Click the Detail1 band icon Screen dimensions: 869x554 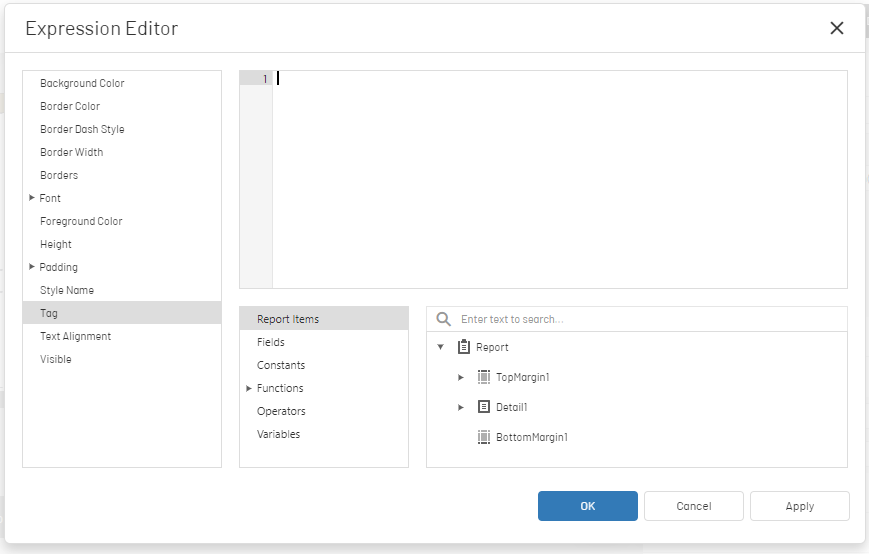click(x=484, y=407)
